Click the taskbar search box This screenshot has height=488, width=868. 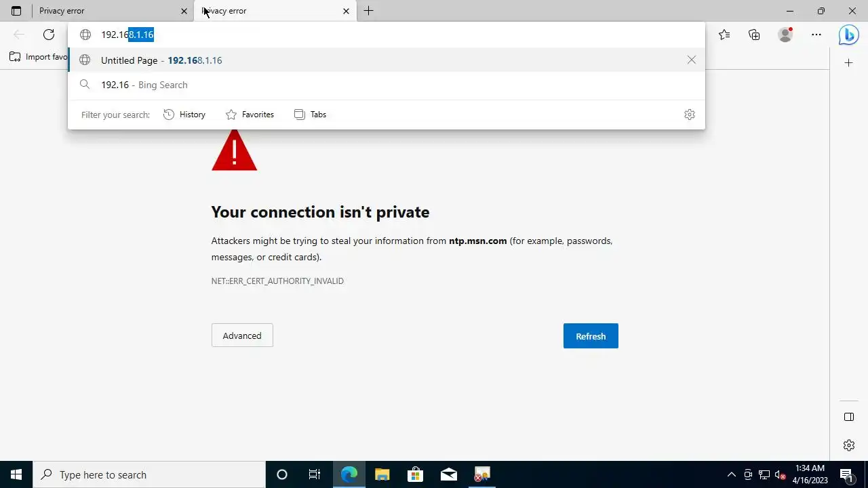click(x=149, y=474)
